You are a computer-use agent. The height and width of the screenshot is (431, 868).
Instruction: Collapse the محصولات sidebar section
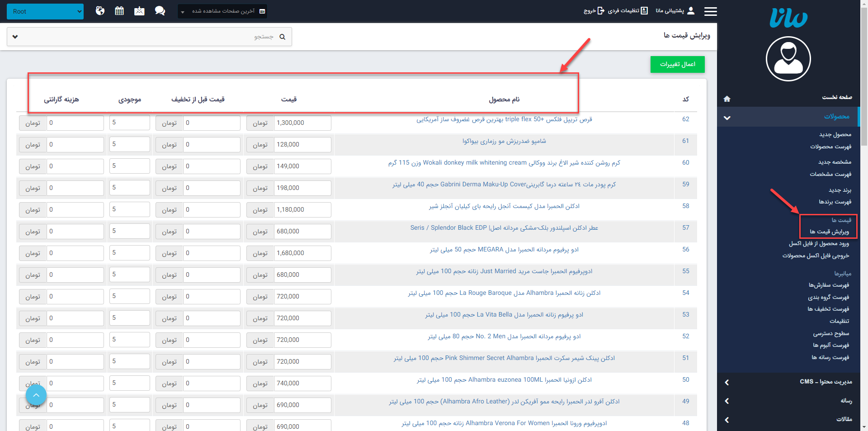coord(727,118)
